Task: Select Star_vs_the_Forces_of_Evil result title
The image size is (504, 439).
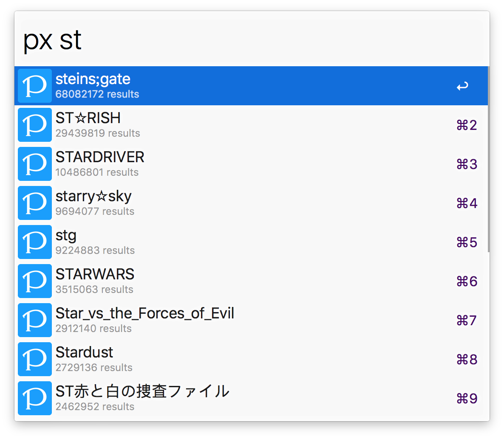Action: (x=144, y=313)
